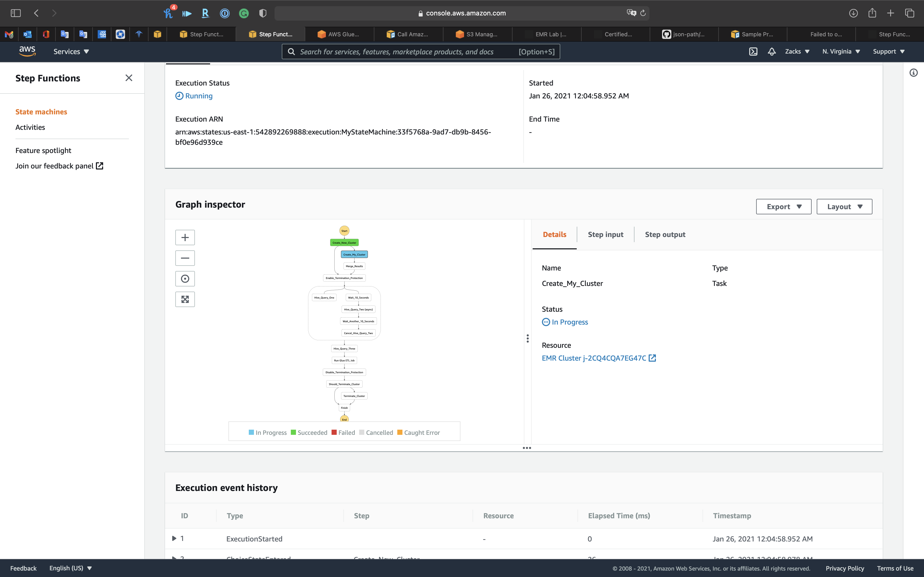Open the info panel icon at right

913,72
